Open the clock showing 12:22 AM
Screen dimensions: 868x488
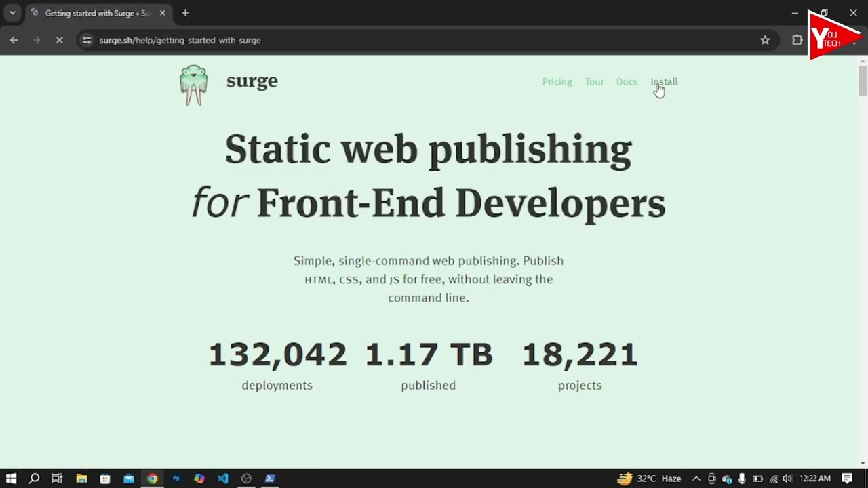(815, 479)
